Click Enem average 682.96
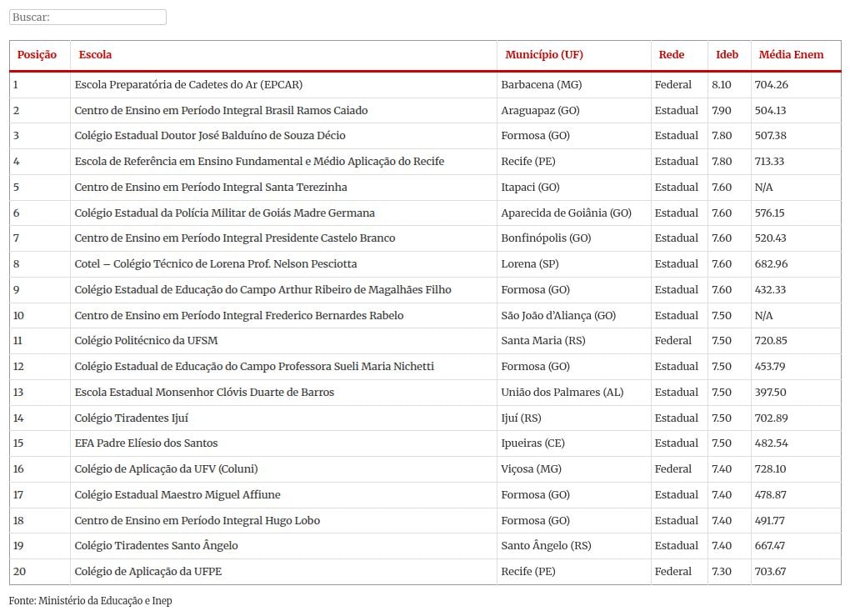The height and width of the screenshot is (616, 850). coord(772,264)
